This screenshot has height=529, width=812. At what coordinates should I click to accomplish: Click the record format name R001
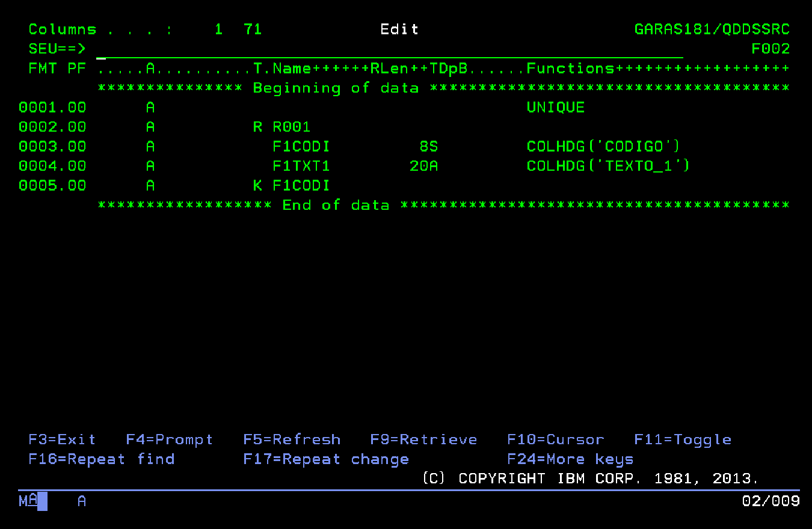click(x=292, y=127)
